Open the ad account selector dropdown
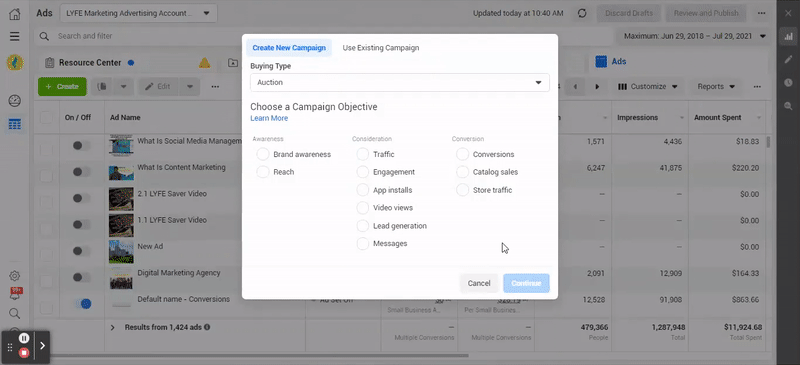The image size is (800, 365). tap(138, 13)
